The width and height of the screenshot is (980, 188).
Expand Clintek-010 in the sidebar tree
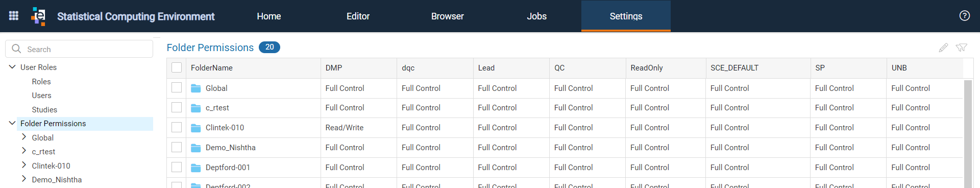[24, 165]
